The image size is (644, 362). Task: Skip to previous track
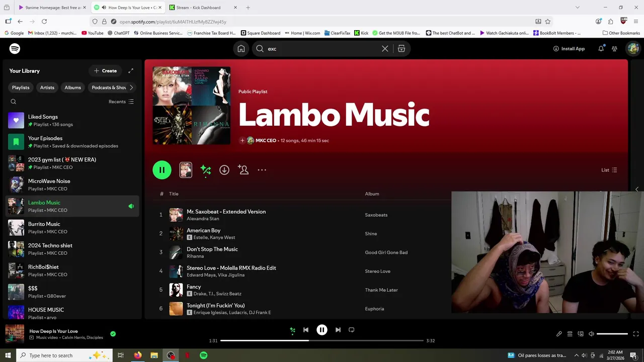(x=306, y=330)
